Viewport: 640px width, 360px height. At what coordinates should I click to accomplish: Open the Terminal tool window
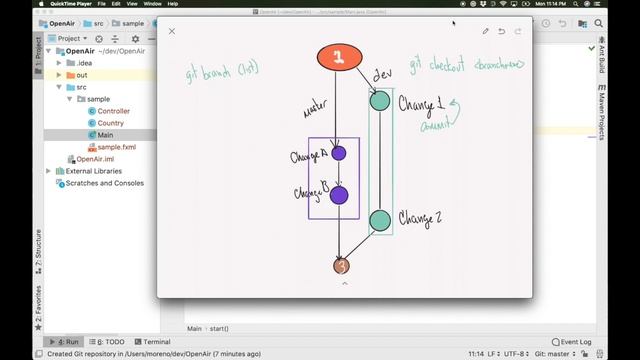tap(153, 342)
